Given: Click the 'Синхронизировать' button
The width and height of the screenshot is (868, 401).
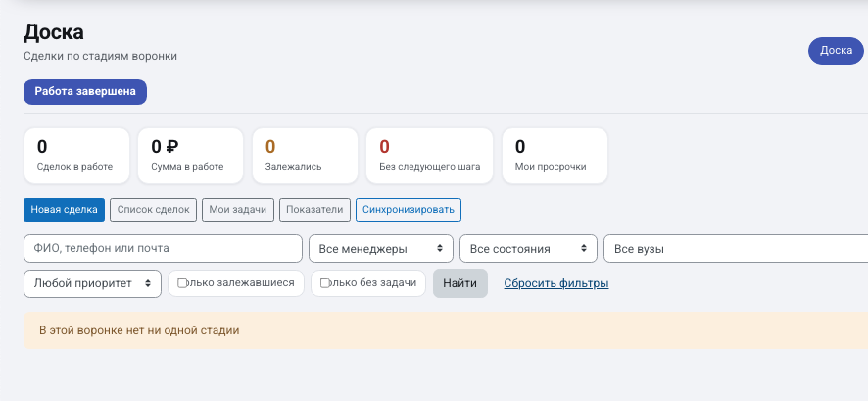Looking at the screenshot, I should click(x=409, y=210).
